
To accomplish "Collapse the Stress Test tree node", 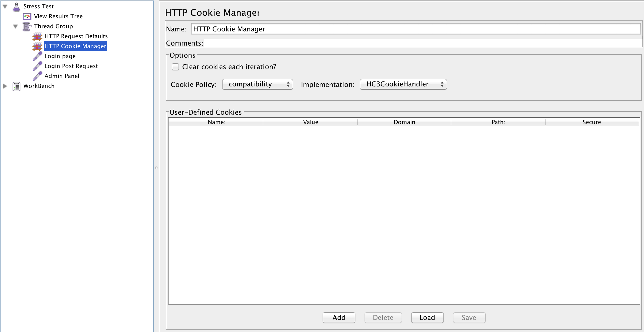I will click(x=5, y=7).
